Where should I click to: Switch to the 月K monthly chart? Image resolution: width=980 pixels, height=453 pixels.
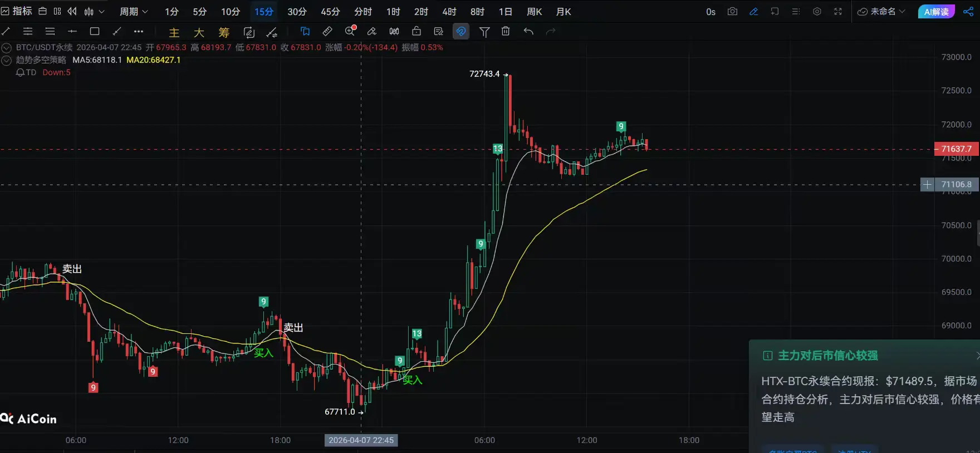(x=563, y=12)
